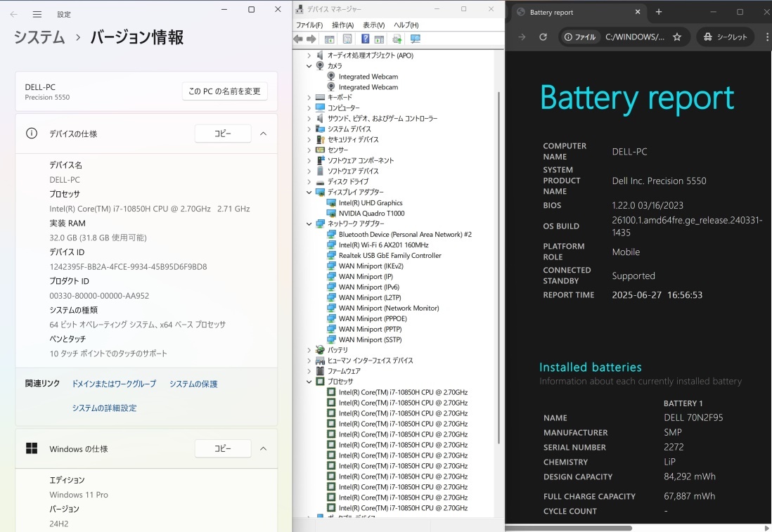Copy device specifications with コピー button
This screenshot has width=772, height=532.
coord(223,134)
